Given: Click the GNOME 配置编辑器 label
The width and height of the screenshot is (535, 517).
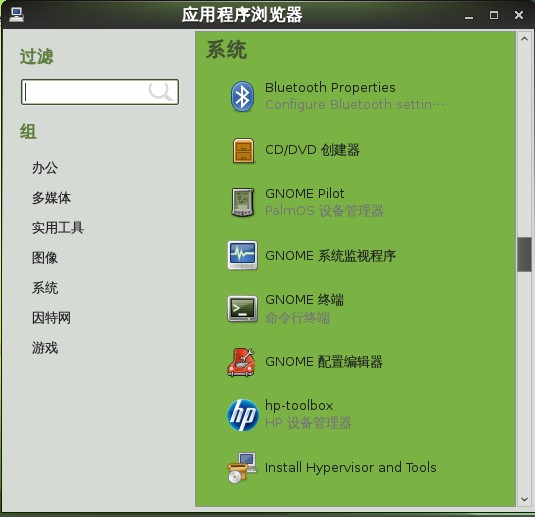Looking at the screenshot, I should [x=324, y=362].
